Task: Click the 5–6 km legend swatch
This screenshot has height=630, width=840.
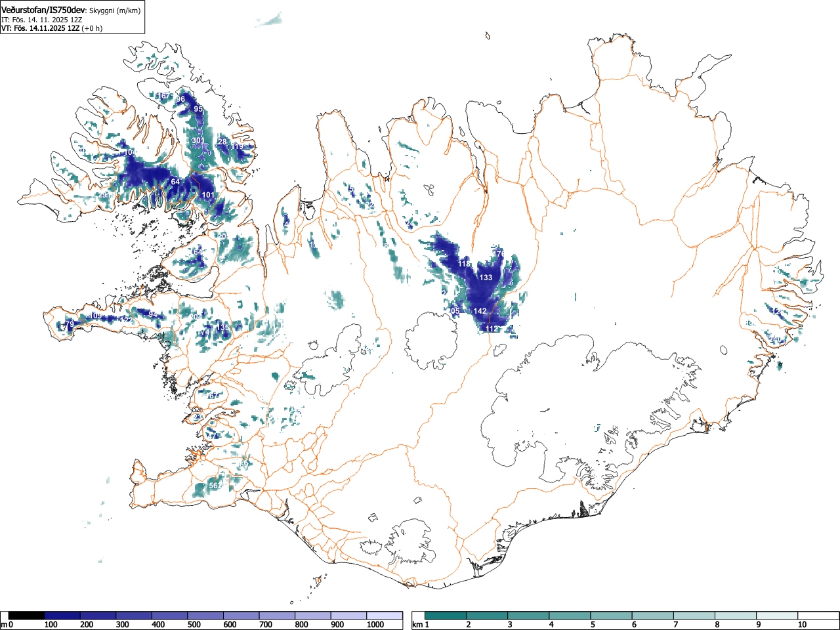Action: pos(612,616)
